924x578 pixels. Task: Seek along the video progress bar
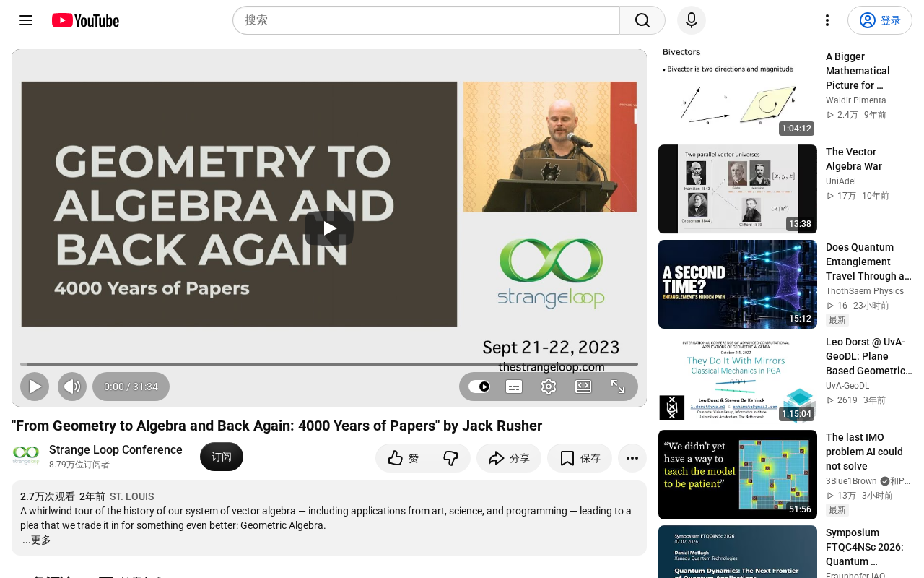coord(329,364)
